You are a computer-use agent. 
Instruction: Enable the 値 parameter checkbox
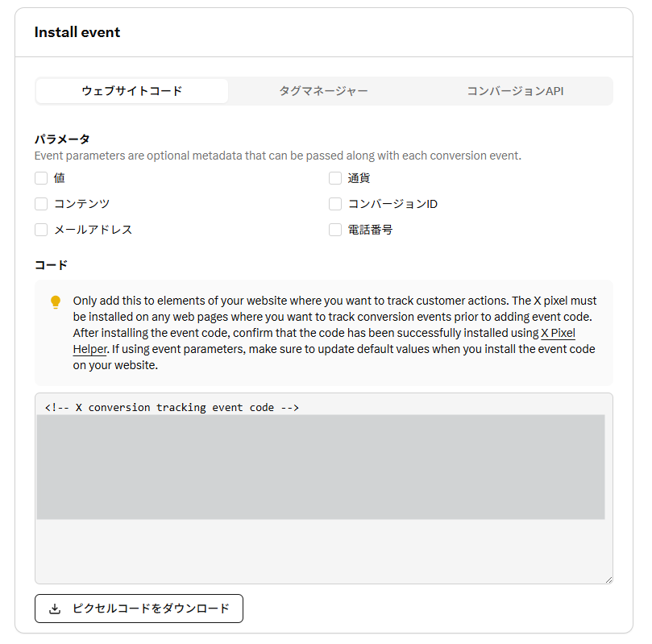[x=41, y=178]
